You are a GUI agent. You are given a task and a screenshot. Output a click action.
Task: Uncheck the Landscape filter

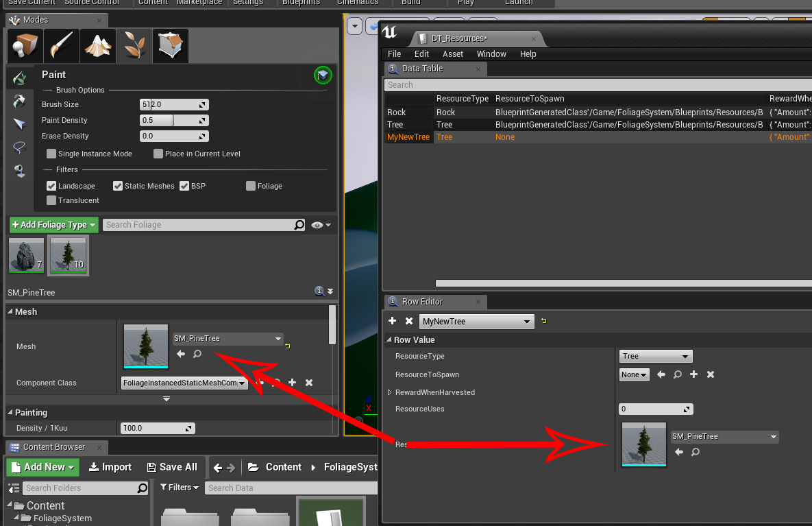(51, 186)
